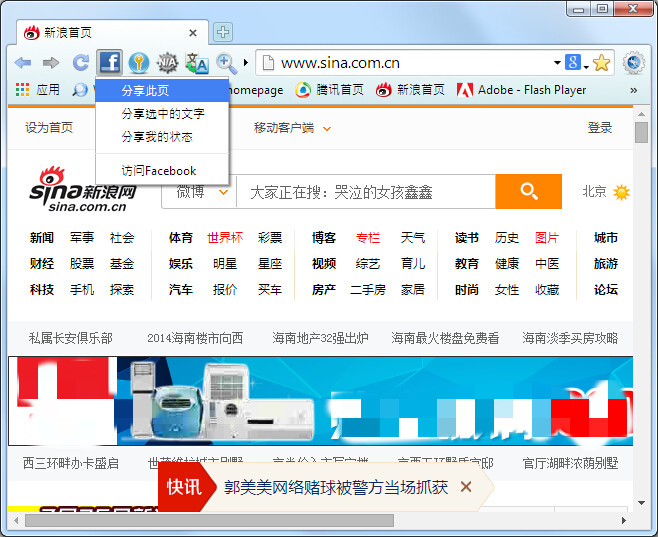
Task: Switch to the 新浪首页 tab
Action: click(111, 32)
